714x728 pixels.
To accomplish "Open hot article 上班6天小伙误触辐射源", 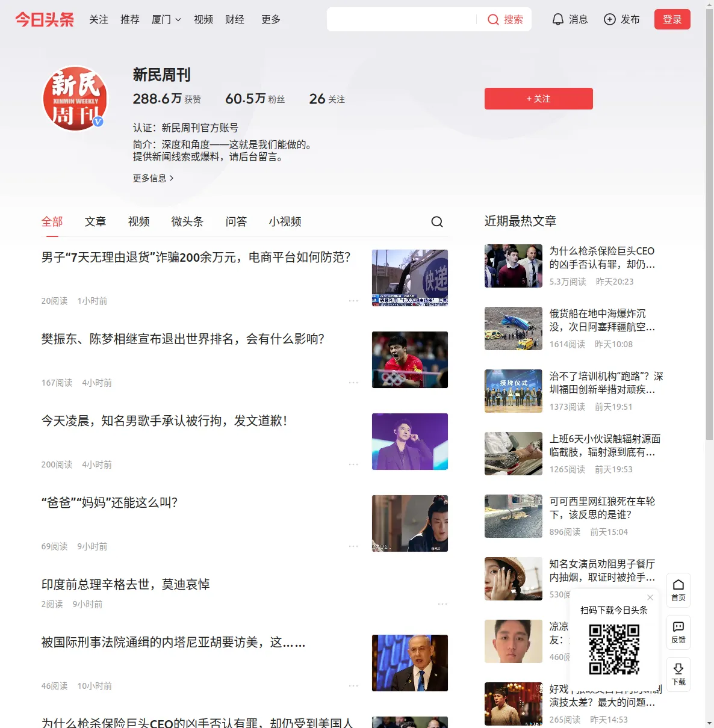I will [605, 445].
